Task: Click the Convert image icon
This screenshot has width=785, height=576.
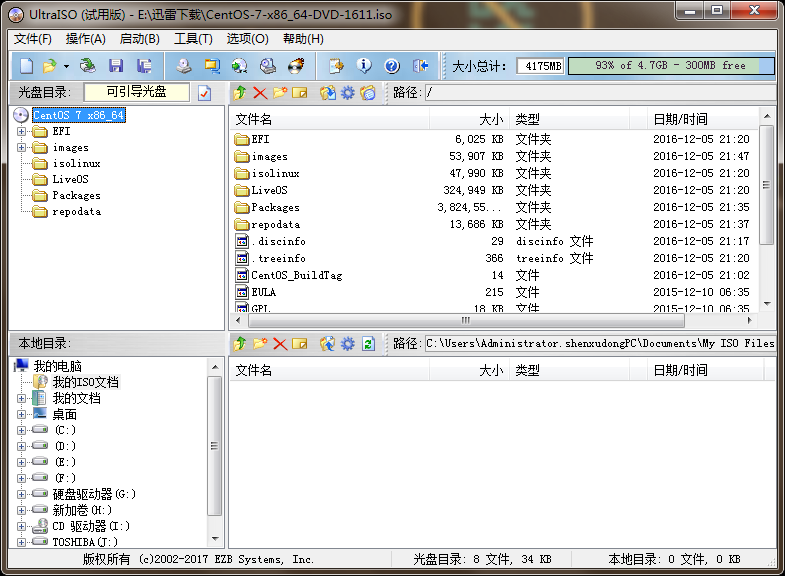Action: (x=240, y=66)
